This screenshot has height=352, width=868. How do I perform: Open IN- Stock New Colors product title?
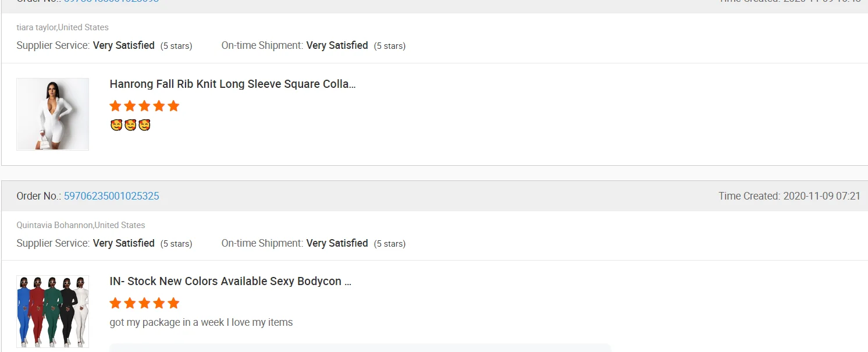pyautogui.click(x=230, y=281)
